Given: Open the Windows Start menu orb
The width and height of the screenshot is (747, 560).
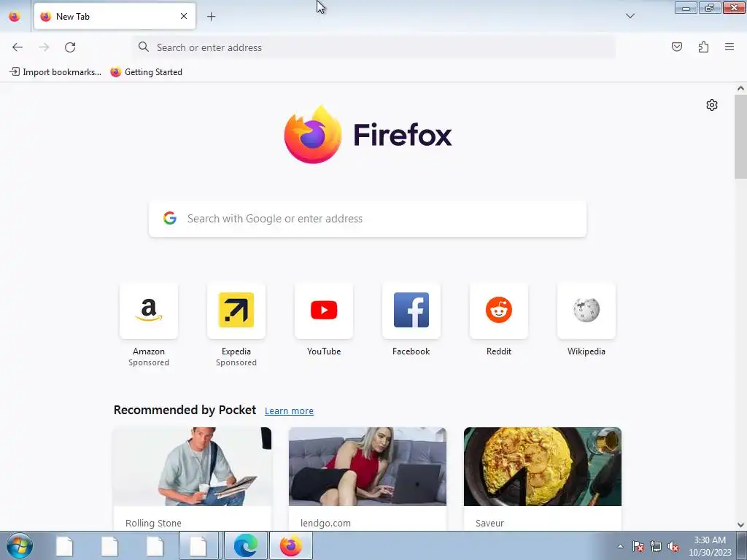Looking at the screenshot, I should [x=19, y=545].
